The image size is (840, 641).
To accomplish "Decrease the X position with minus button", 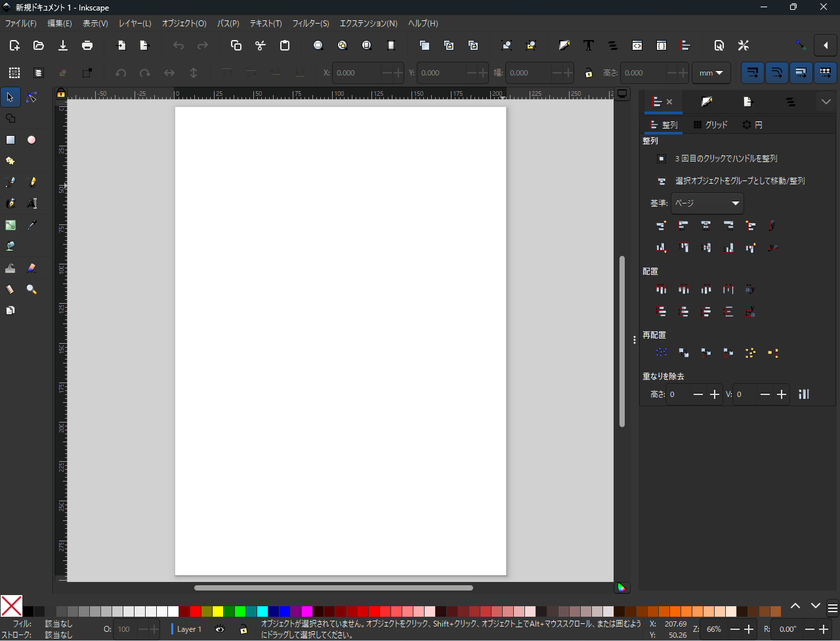I will pyautogui.click(x=388, y=73).
